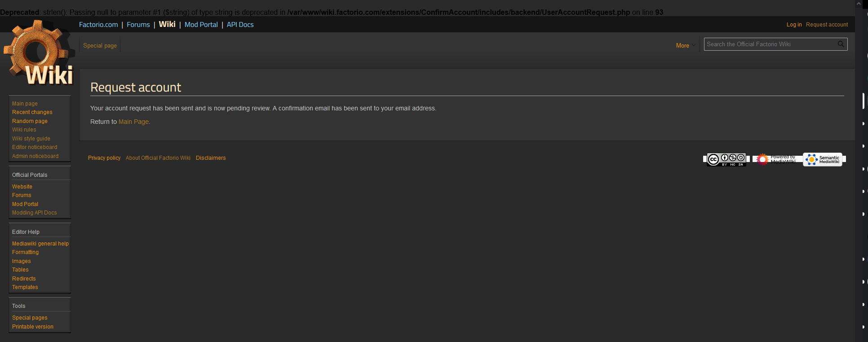Open Special pages under Tools
868x342 pixels.
pyautogui.click(x=30, y=318)
